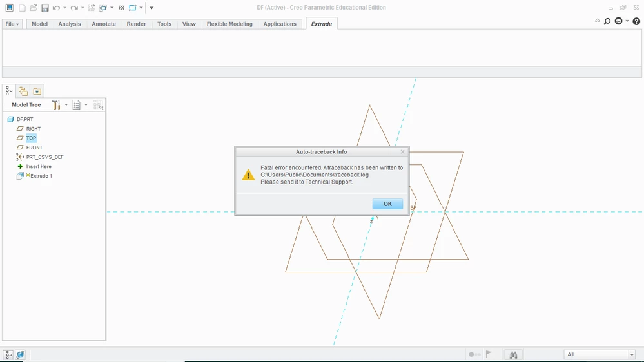Expand dropdown next to Learning Connector icon
This screenshot has width=644, height=362.
(x=627, y=21)
